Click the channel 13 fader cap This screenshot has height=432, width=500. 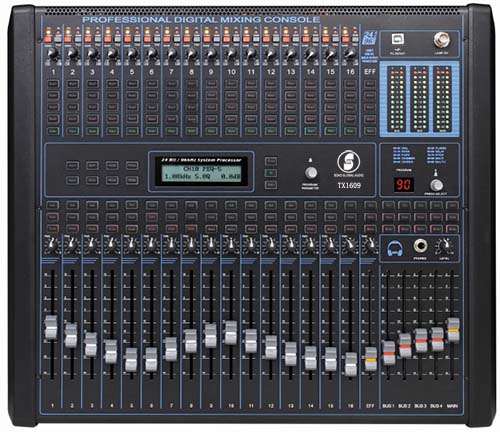(x=291, y=354)
